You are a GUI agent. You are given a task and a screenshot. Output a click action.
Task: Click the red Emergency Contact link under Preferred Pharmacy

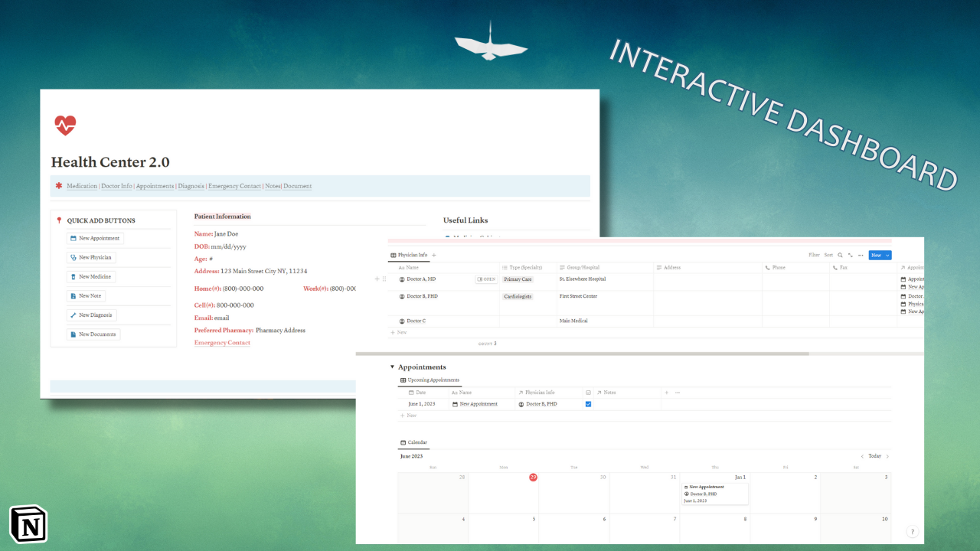[222, 343]
